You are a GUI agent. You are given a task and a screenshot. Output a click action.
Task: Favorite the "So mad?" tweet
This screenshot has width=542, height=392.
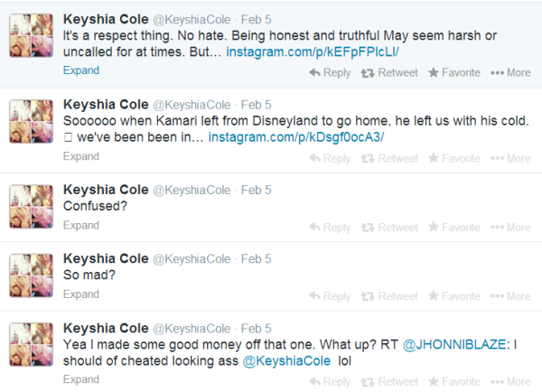click(454, 296)
